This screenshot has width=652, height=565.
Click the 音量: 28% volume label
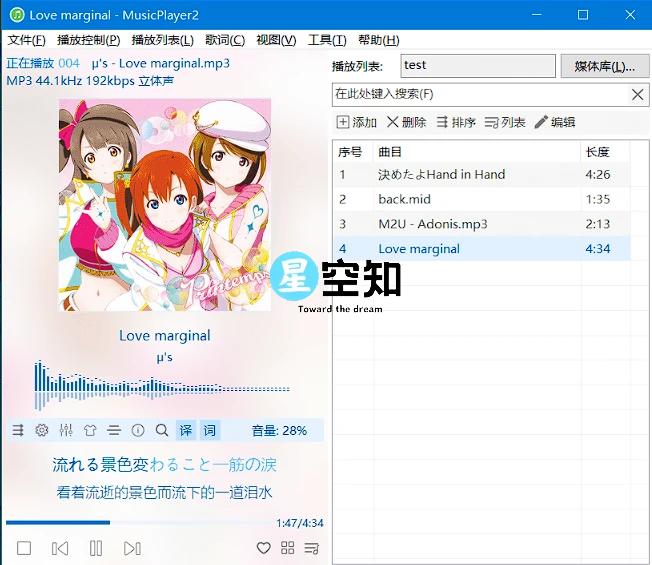[279, 430]
